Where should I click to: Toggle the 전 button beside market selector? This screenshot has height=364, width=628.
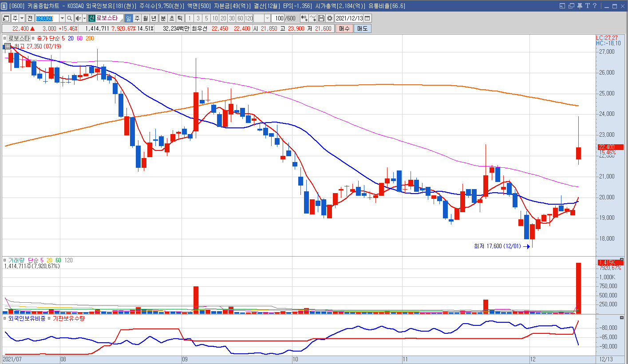30,18
